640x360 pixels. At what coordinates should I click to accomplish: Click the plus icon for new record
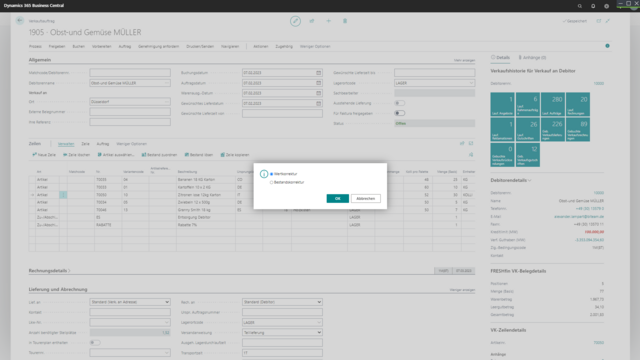328,21
